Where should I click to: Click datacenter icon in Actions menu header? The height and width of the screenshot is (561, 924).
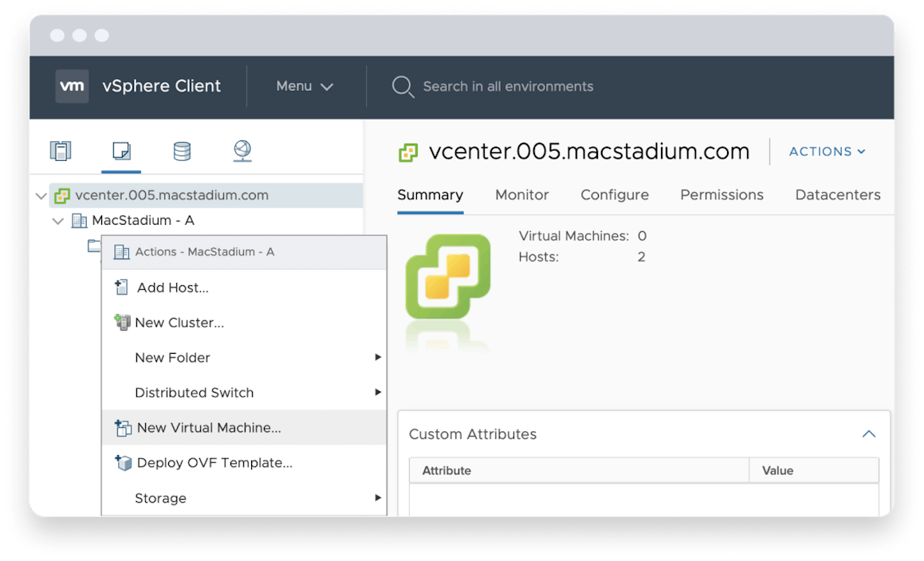121,253
